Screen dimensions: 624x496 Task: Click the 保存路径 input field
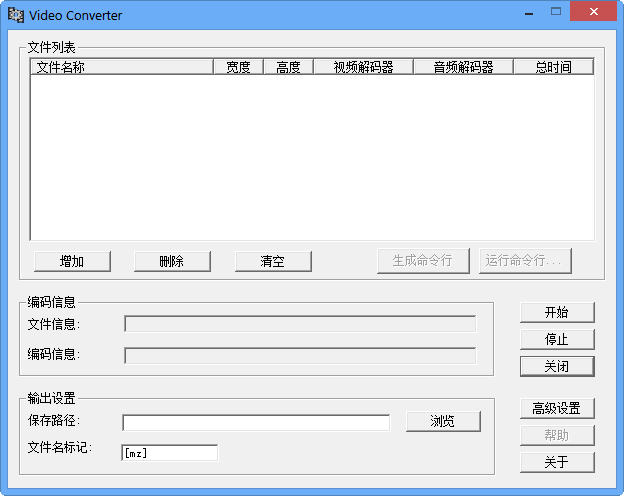tap(256, 423)
